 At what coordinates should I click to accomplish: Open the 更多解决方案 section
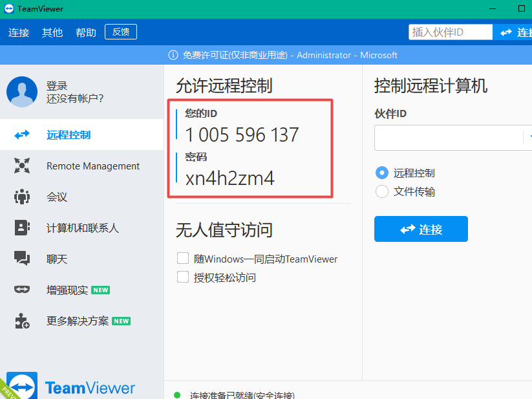point(81,321)
